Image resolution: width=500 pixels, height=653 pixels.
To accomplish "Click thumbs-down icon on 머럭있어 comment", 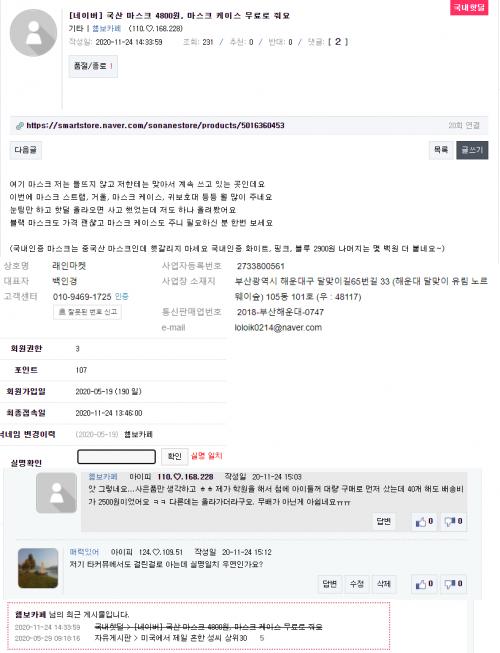I will [453, 584].
